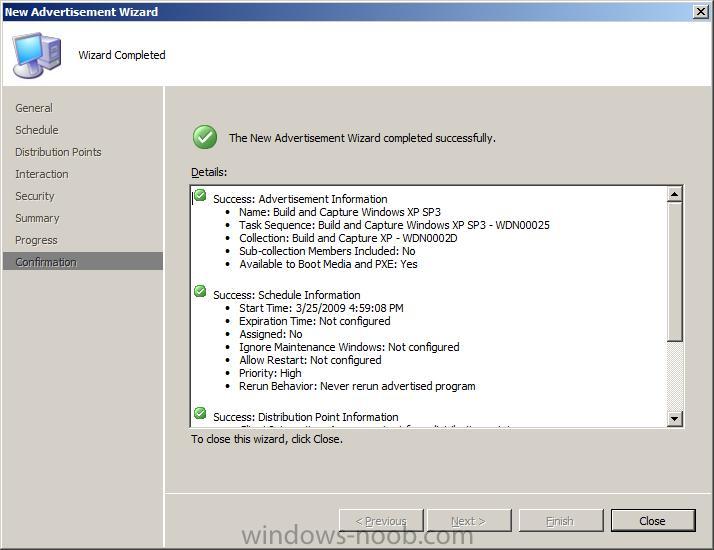The width and height of the screenshot is (714, 550).
Task: Click the wizard computer icon in header
Action: coord(36,55)
